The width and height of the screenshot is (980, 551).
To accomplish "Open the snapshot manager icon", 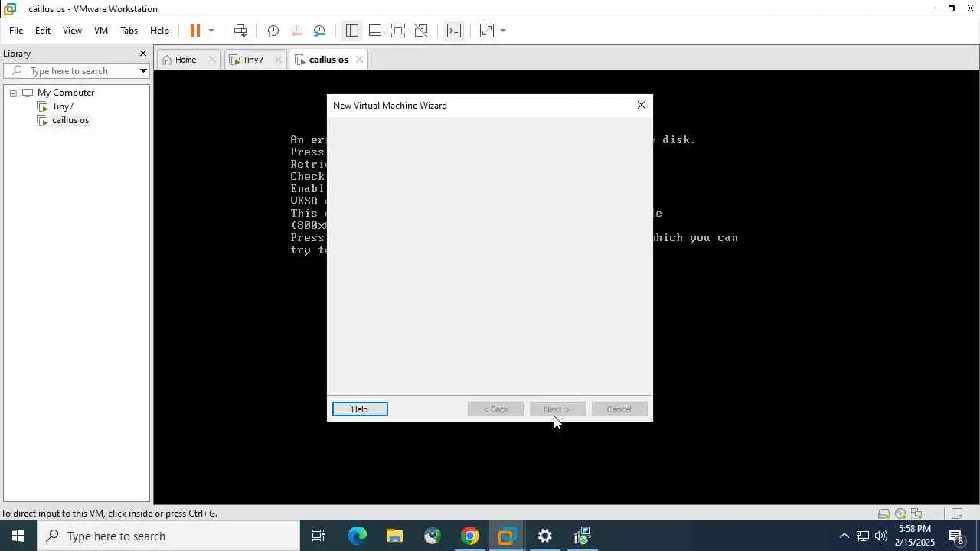I will click(x=320, y=31).
